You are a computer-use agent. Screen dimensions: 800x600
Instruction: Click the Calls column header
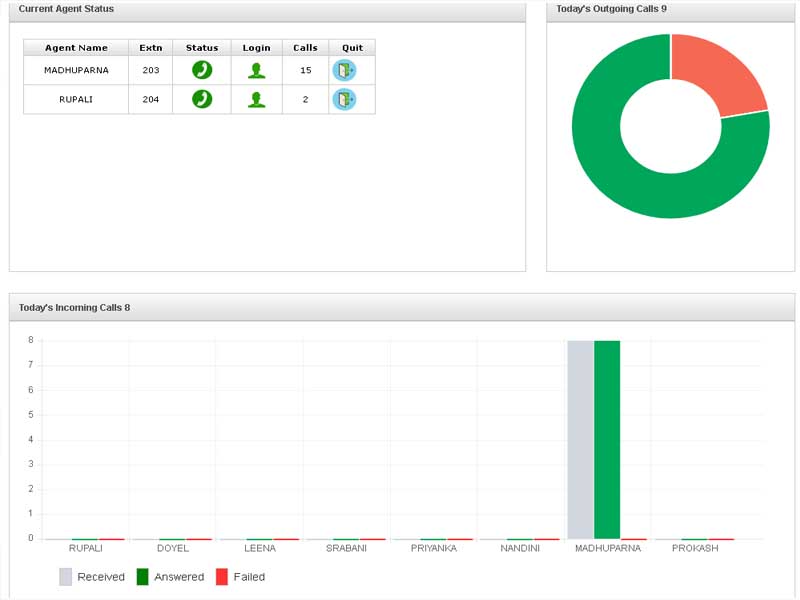pyautogui.click(x=305, y=48)
